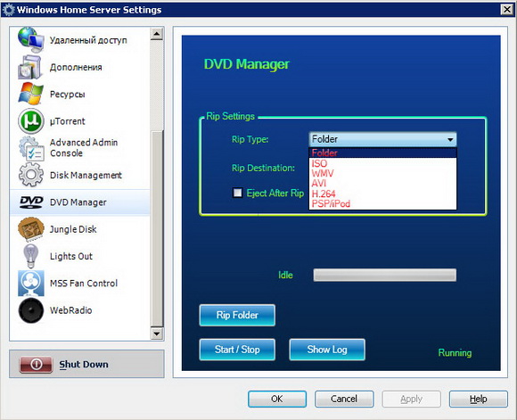Click the Advanced Admin Console icon
517x420 pixels.
click(x=30, y=148)
